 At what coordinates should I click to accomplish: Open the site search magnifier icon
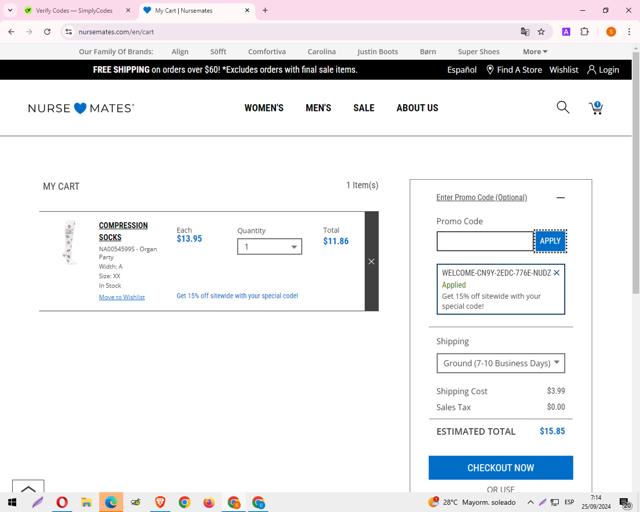point(563,107)
